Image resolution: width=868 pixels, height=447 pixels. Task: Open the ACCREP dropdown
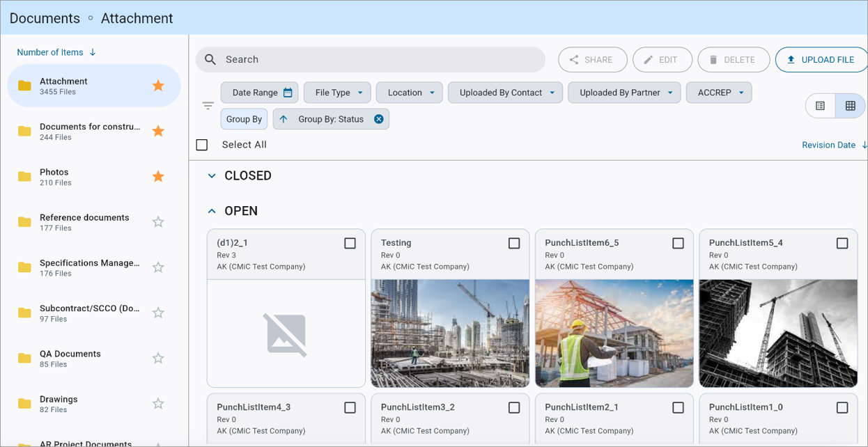(719, 93)
